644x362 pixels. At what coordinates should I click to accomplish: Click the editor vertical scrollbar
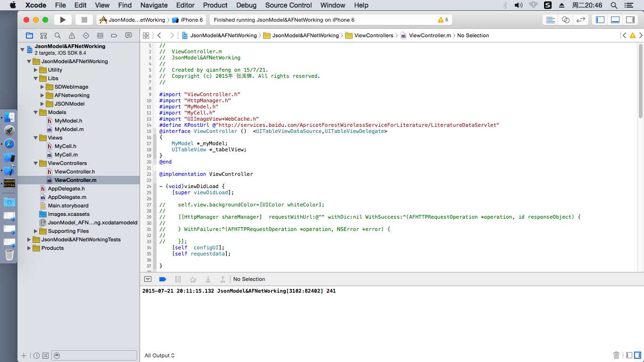(x=641, y=81)
